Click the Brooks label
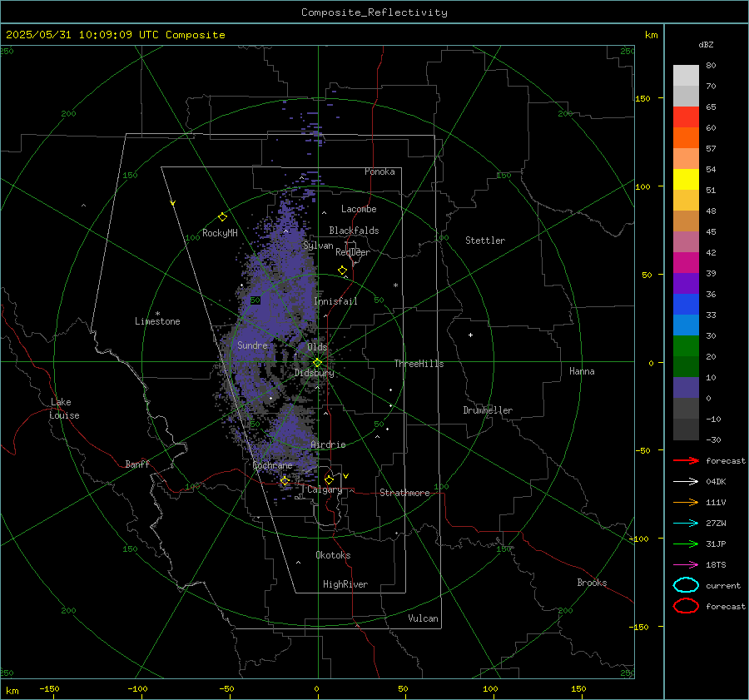The width and height of the screenshot is (749, 700). (592, 583)
